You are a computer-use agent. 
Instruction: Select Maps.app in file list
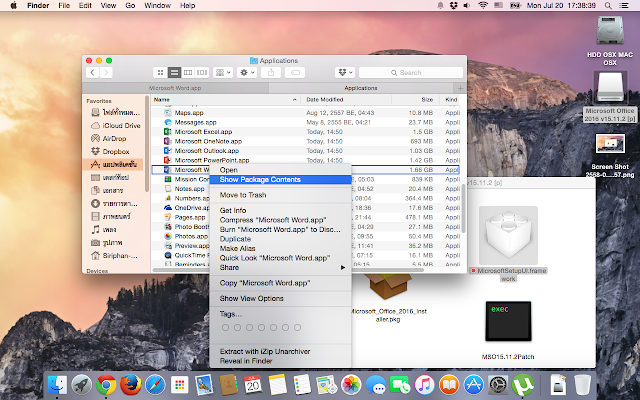click(x=305, y=113)
